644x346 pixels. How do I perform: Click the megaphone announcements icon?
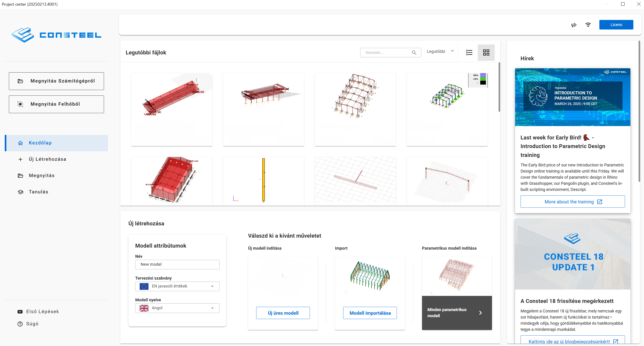(x=574, y=25)
